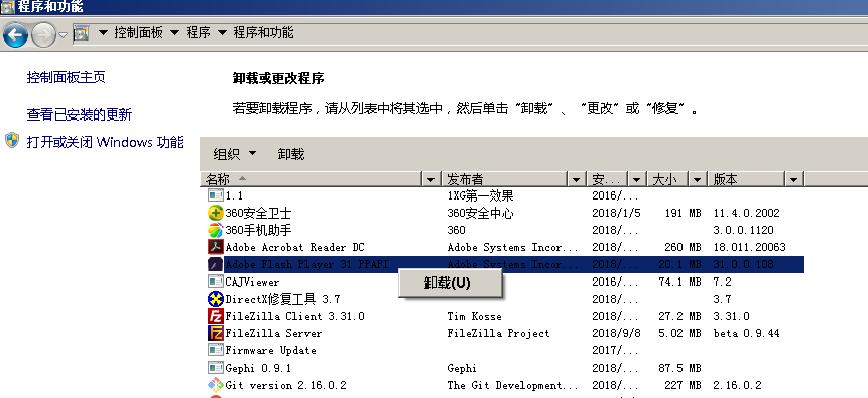Click publisher Tim Kosse

tap(474, 316)
